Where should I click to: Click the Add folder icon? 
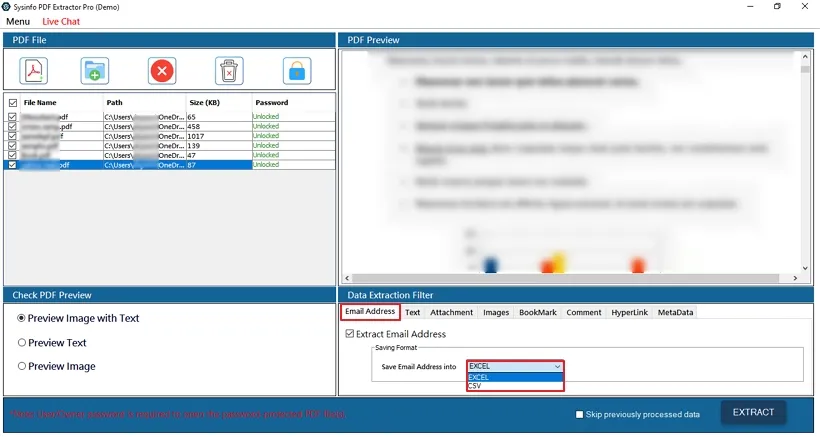coord(95,71)
